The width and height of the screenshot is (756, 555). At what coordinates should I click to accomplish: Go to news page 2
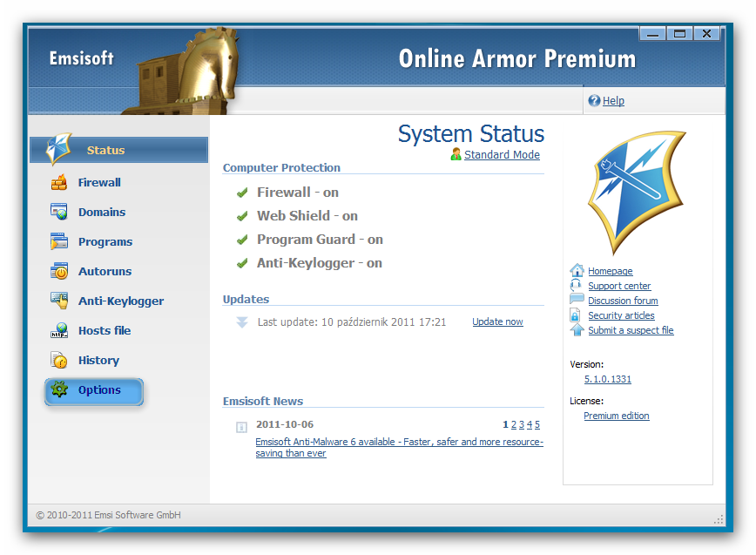pos(514,424)
